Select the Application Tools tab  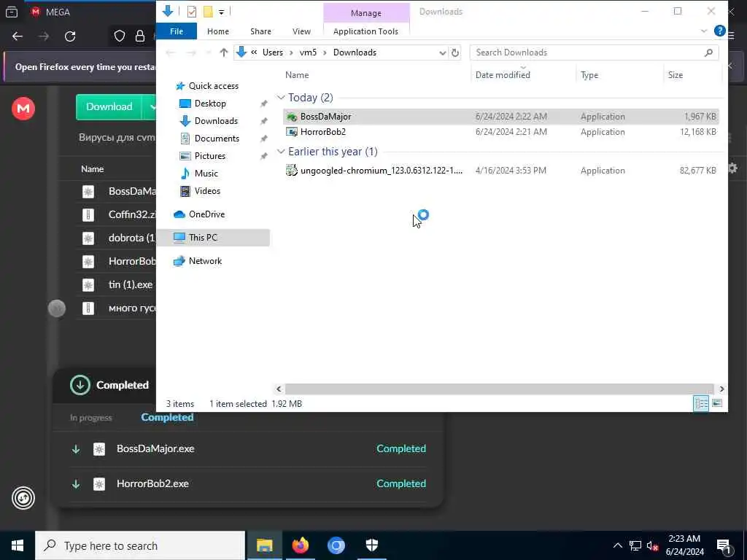coord(366,31)
